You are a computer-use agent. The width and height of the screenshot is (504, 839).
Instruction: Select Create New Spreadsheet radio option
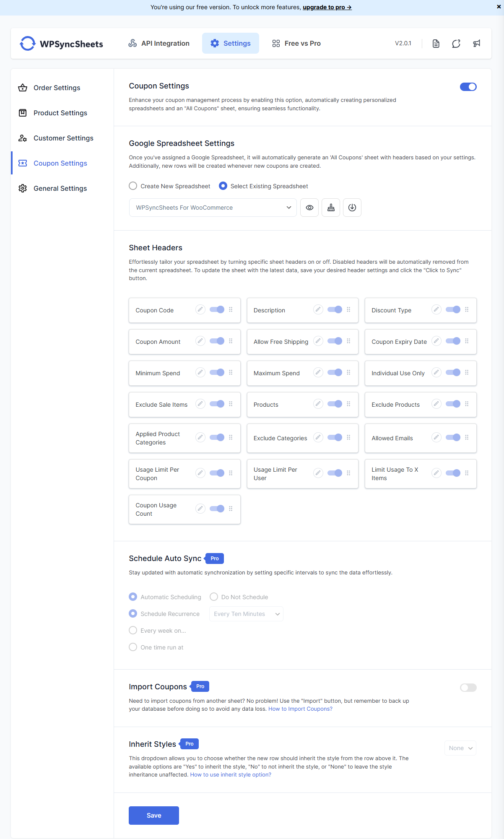click(x=133, y=186)
